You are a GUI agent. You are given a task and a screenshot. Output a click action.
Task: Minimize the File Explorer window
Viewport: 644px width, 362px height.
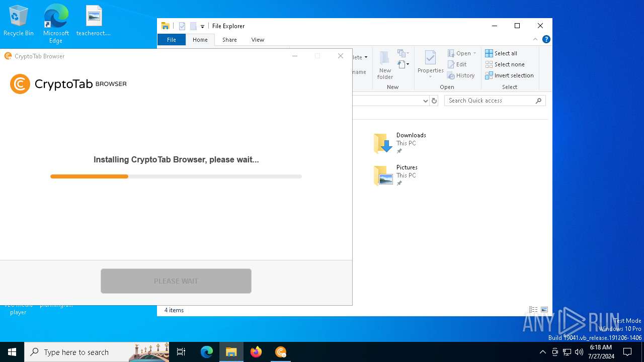(x=495, y=26)
